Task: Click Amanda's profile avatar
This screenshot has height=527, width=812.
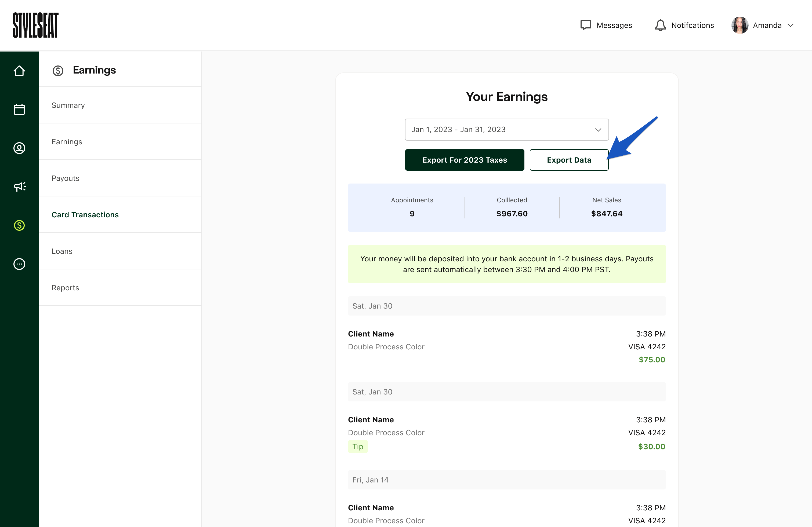Action: [x=740, y=25]
